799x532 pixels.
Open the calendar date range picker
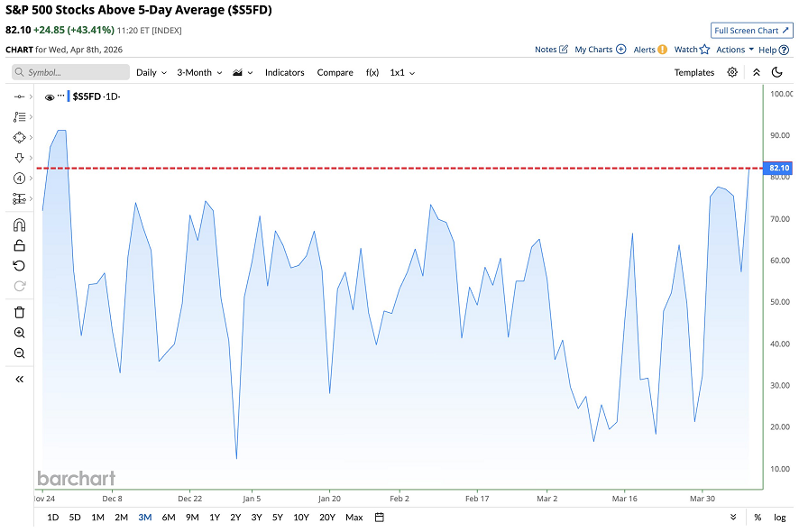click(x=379, y=518)
